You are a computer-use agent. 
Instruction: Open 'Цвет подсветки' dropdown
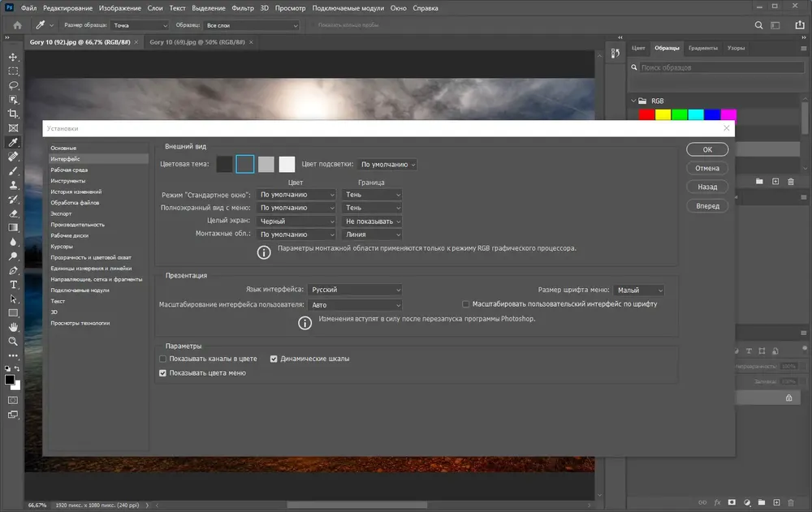click(x=387, y=164)
